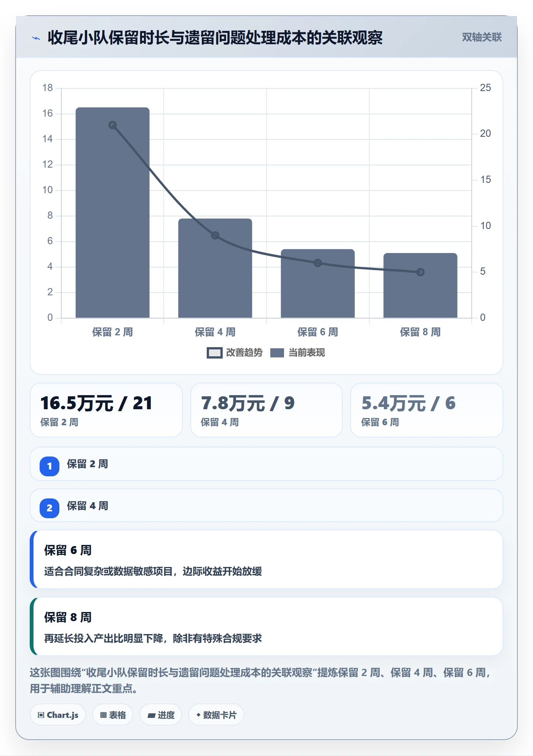Open the 7.8万元 / 9 data card

pyautogui.click(x=266, y=410)
